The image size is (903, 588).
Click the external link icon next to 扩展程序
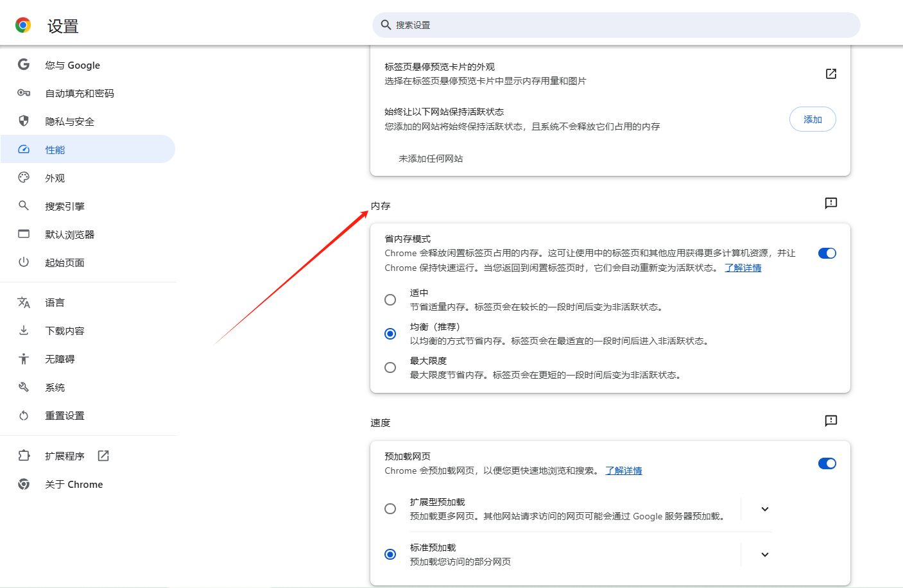103,456
